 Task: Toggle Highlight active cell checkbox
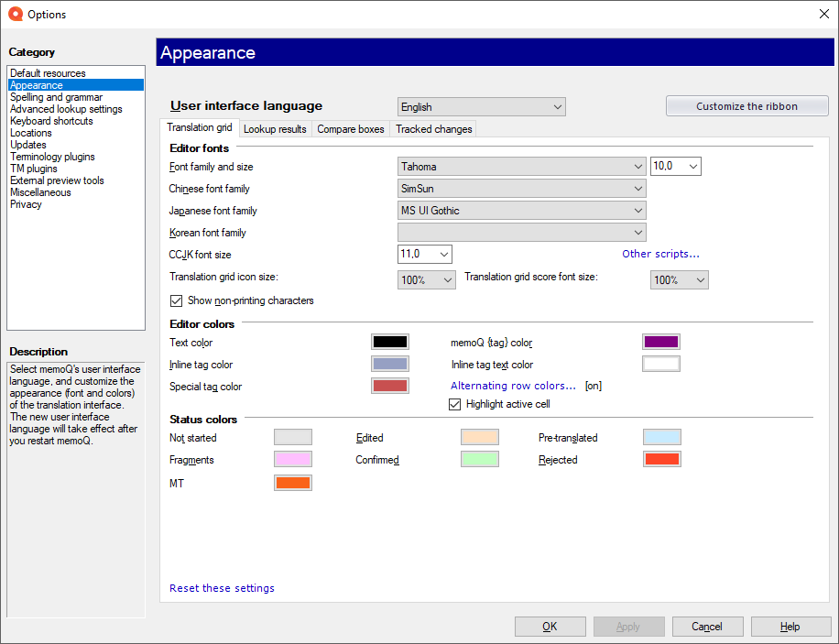(x=454, y=404)
